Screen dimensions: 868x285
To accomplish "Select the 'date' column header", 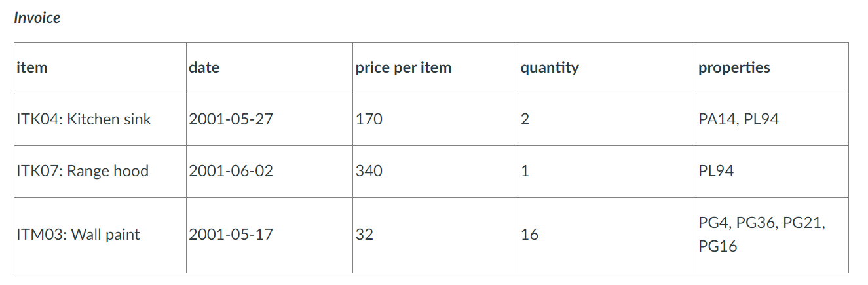I will tap(269, 68).
